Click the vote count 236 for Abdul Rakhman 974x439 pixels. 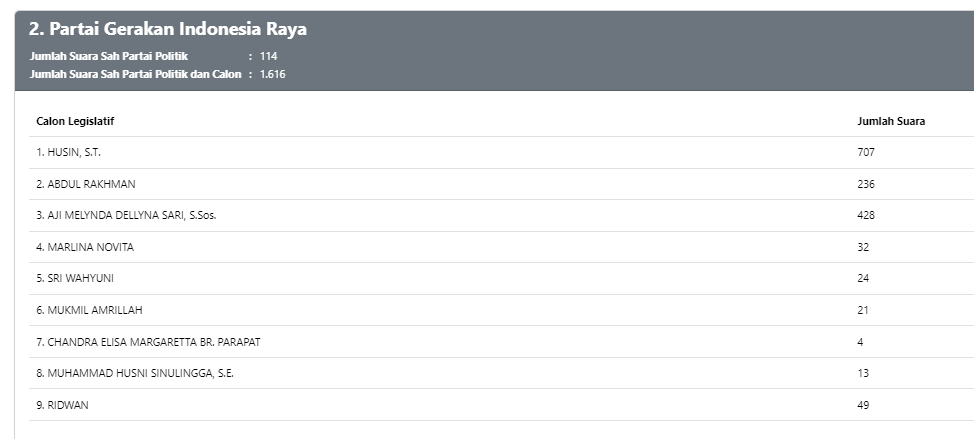coord(866,184)
